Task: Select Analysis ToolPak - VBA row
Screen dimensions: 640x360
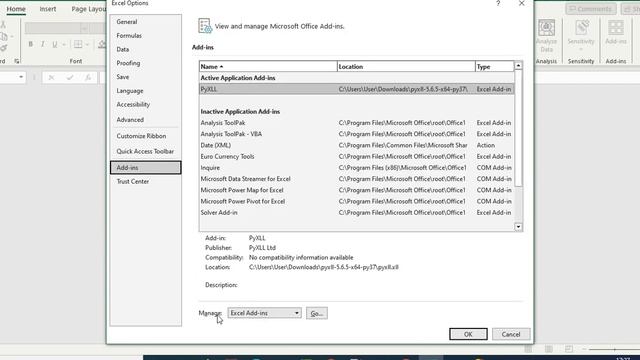Action: pyautogui.click(x=356, y=134)
